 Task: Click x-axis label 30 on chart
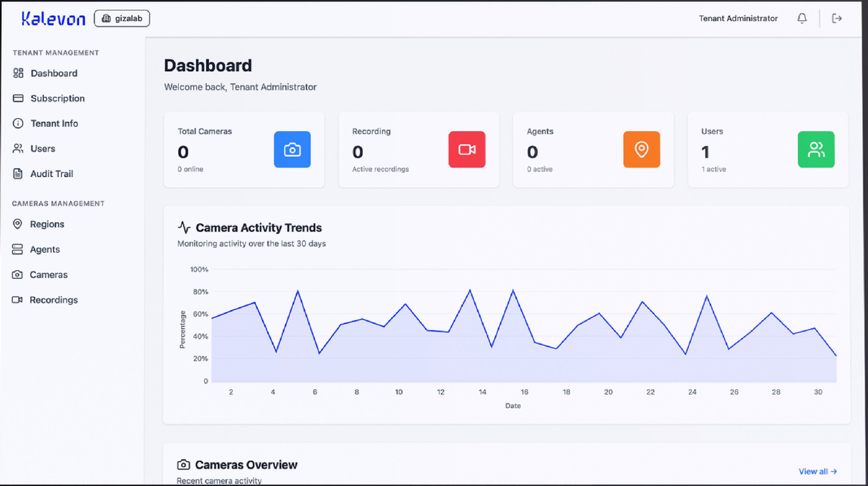818,392
